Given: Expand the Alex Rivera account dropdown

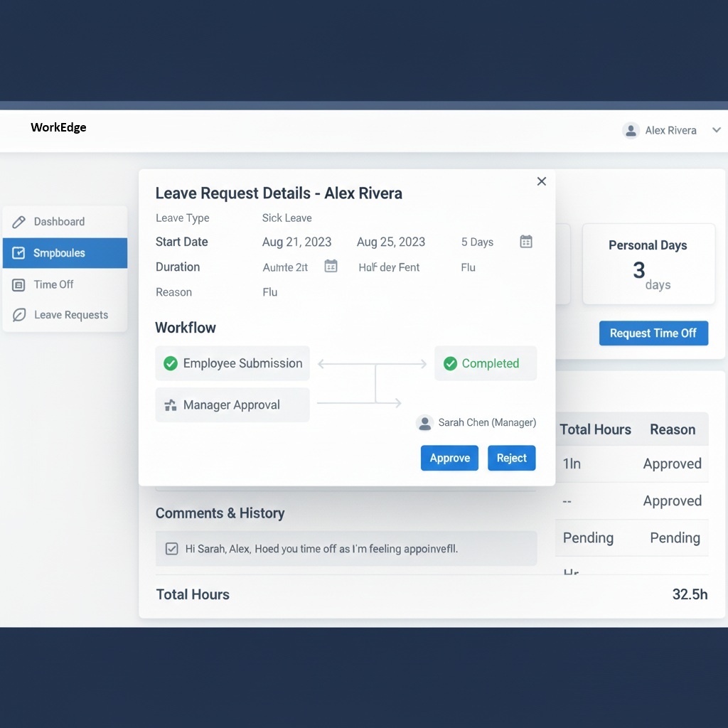Looking at the screenshot, I should point(716,130).
